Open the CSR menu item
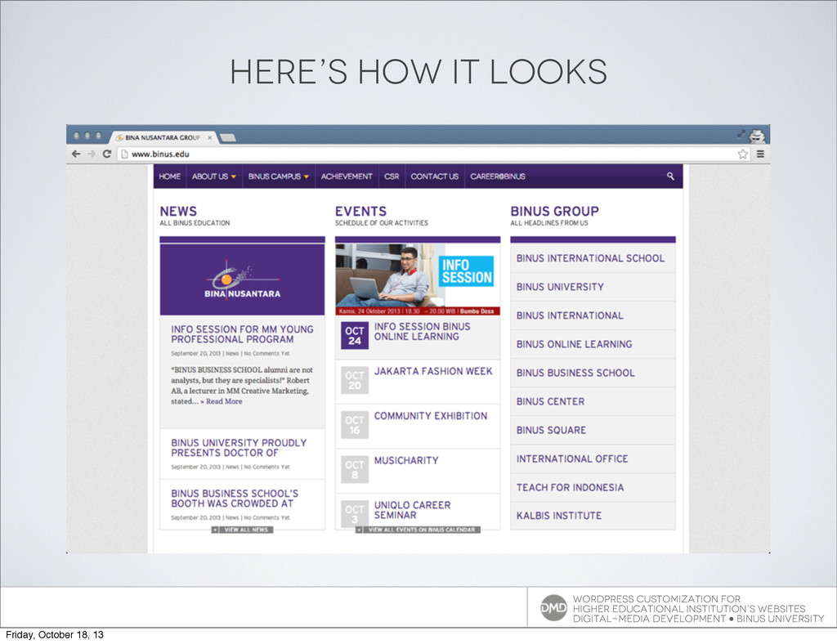Viewport: 837px width, 644px height. (392, 177)
